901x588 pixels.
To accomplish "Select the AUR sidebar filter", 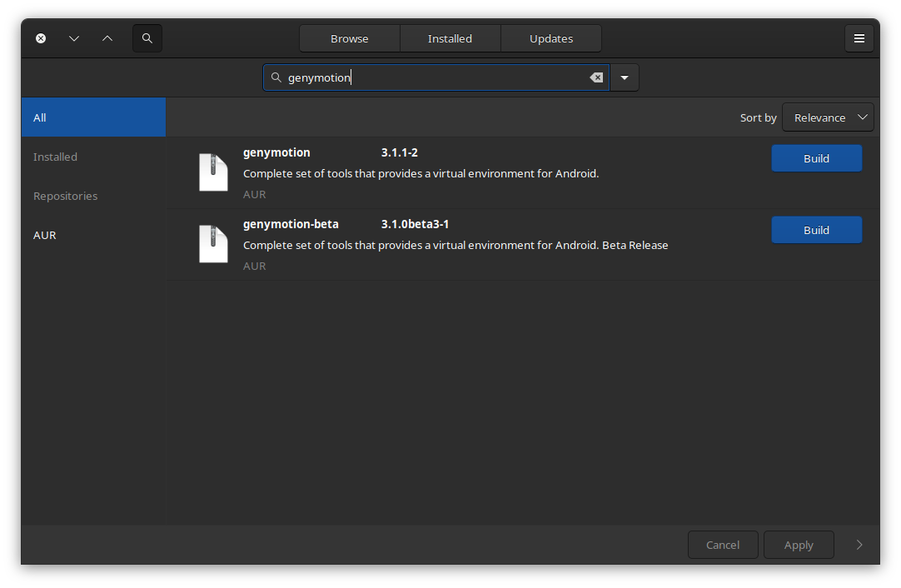I will pyautogui.click(x=93, y=235).
